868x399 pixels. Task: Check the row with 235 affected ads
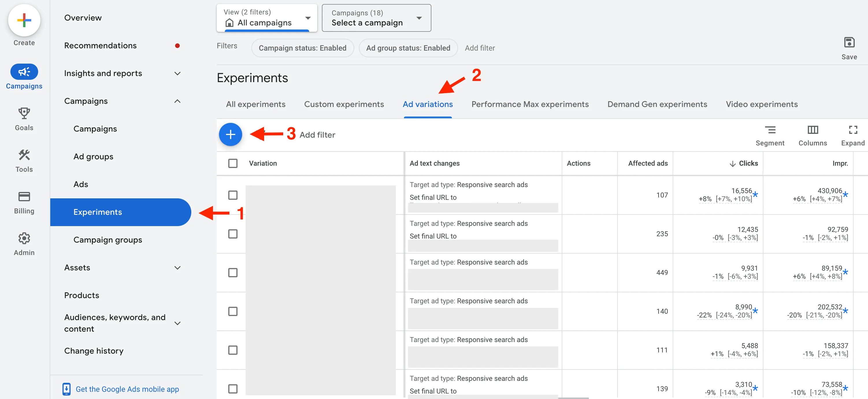click(233, 234)
